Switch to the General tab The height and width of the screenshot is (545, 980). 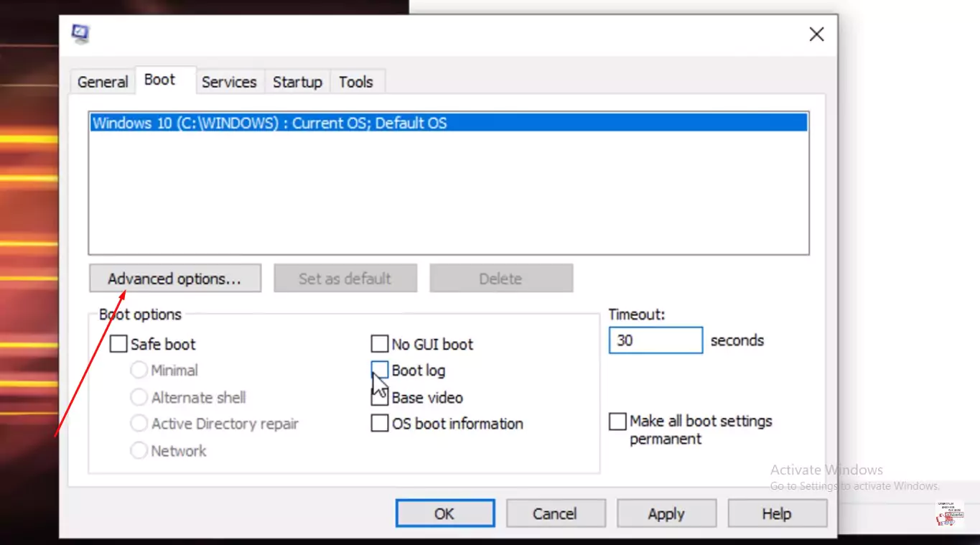(103, 82)
